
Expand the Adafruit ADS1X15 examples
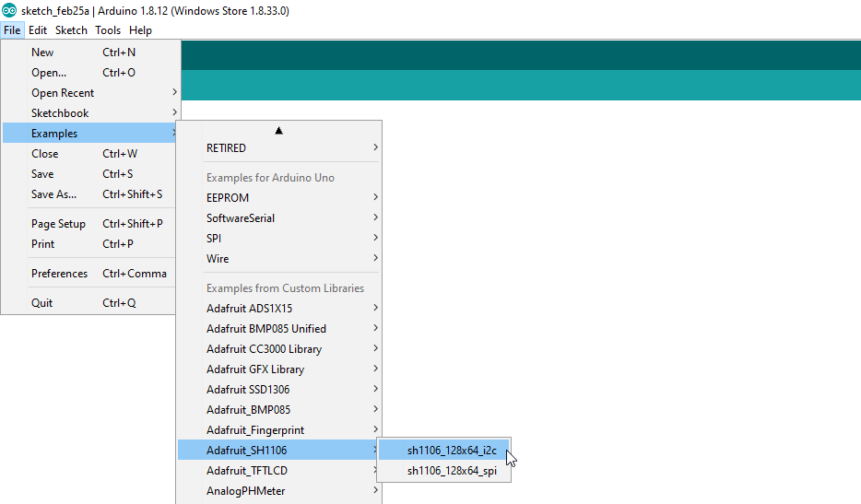tap(279, 309)
